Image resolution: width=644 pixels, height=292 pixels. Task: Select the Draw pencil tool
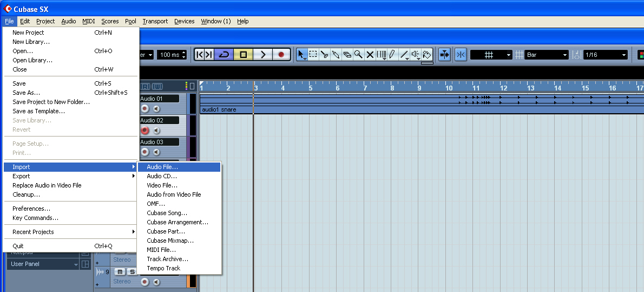pyautogui.click(x=392, y=55)
